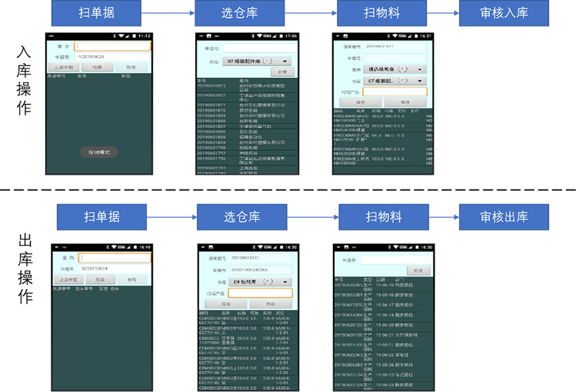The height and width of the screenshot is (392, 580).
Task: Tap Bluetooth icon in the 11:12 status bar
Action: tap(115, 36)
